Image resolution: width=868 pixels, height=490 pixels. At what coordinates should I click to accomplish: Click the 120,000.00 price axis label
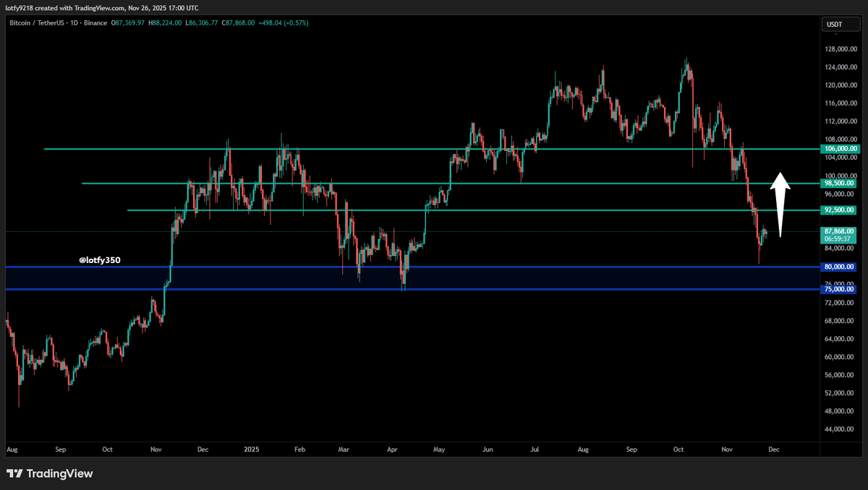[840, 85]
